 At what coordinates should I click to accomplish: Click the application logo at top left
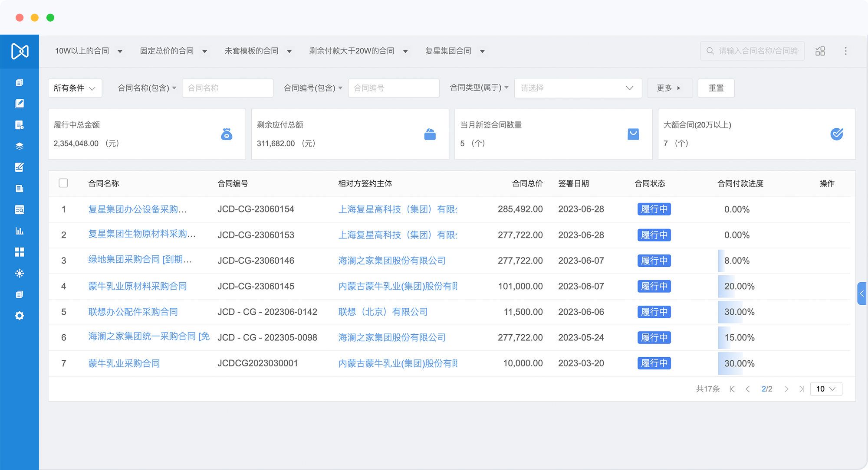coord(20,51)
